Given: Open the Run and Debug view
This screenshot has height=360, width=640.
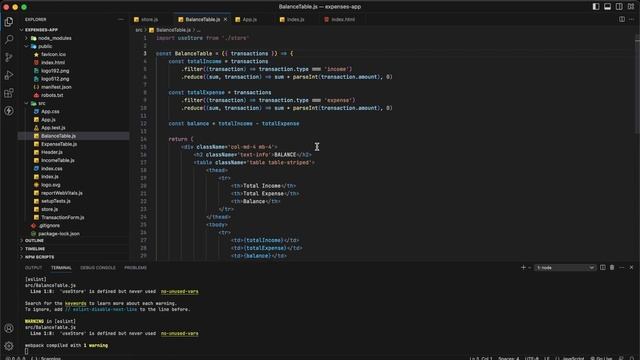Looking at the screenshot, I should coord(9,75).
